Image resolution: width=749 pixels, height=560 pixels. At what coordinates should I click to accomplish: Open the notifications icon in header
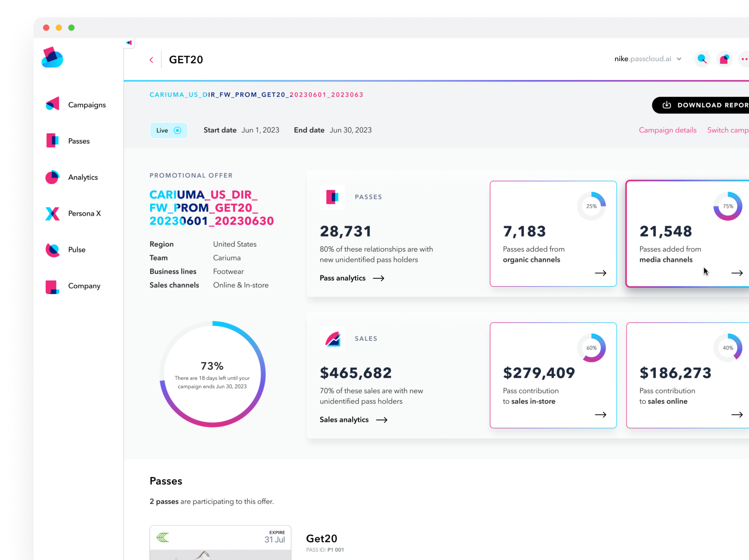pyautogui.click(x=724, y=59)
